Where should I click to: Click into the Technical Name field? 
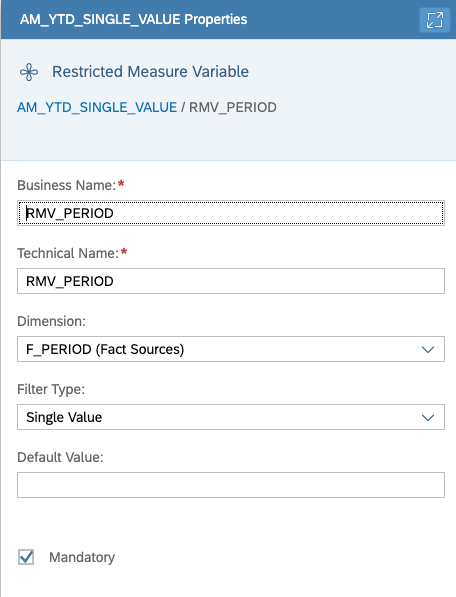(231, 281)
